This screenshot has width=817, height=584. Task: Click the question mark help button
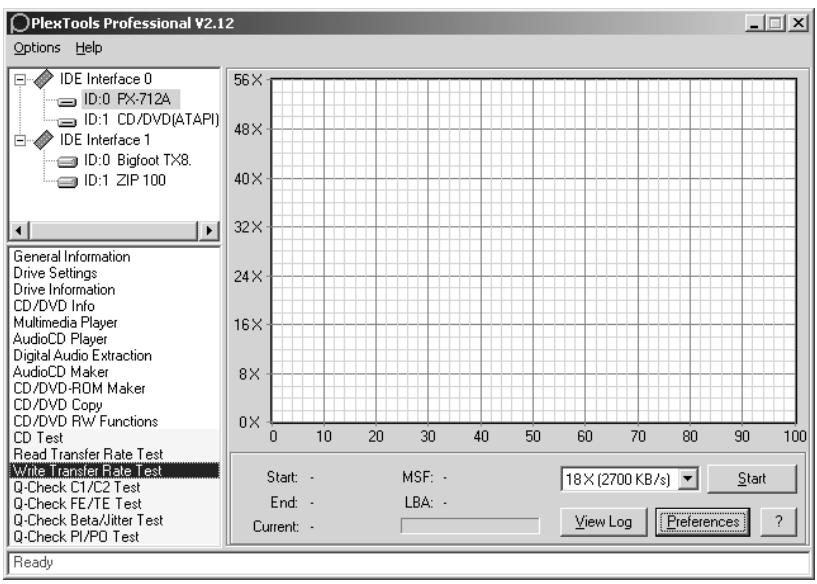click(779, 521)
